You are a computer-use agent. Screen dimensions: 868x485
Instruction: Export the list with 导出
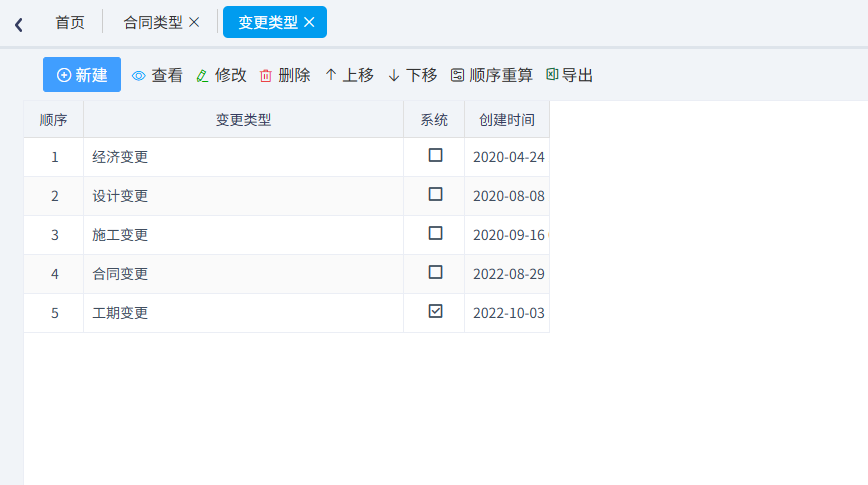pyautogui.click(x=570, y=75)
